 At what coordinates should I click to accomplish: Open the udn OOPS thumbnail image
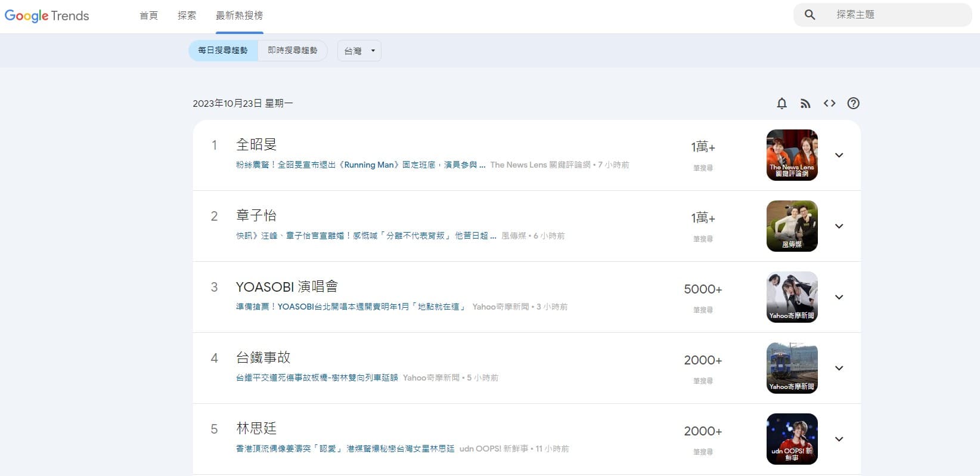pyautogui.click(x=792, y=439)
